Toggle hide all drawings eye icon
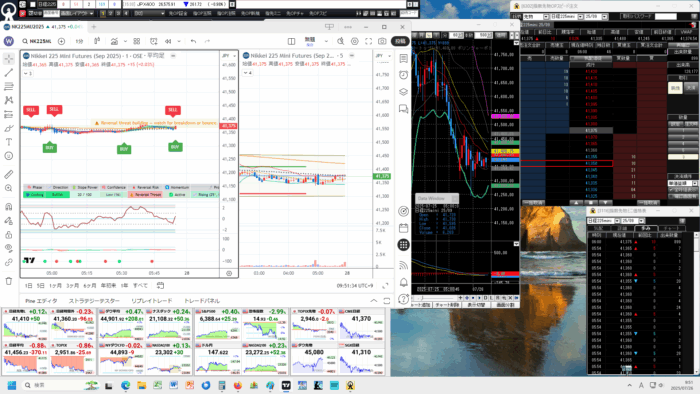 8,248
